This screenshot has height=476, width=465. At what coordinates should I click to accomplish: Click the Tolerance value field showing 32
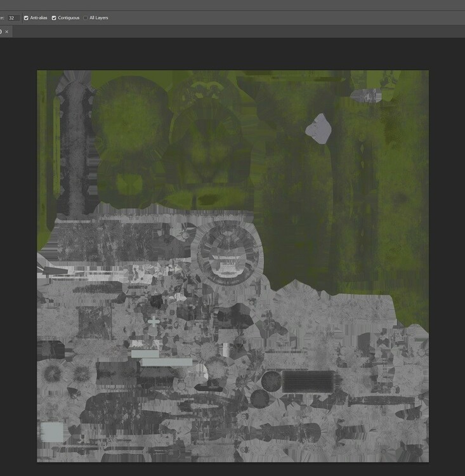pos(13,18)
